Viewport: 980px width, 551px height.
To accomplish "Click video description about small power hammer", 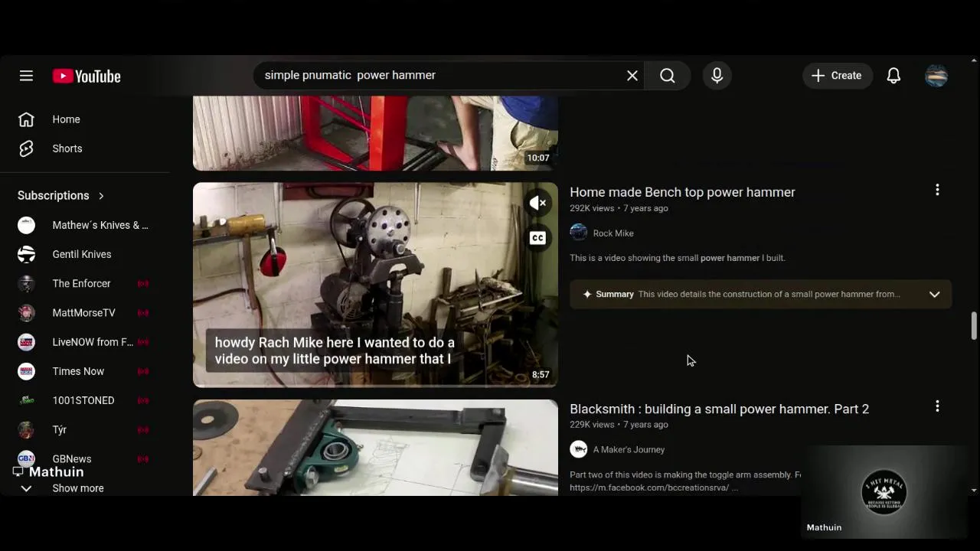I will (x=678, y=258).
